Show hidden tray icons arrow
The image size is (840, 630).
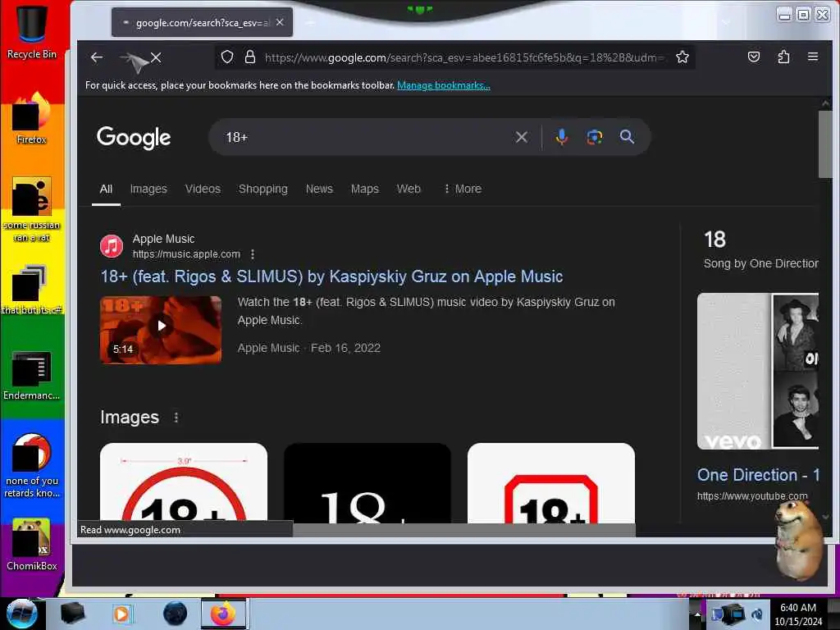(x=697, y=614)
